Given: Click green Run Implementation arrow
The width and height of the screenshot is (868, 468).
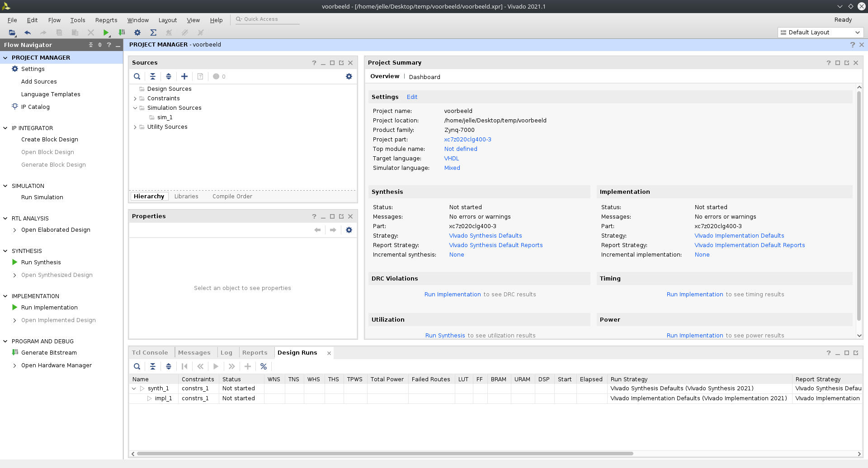Looking at the screenshot, I should [x=15, y=307].
